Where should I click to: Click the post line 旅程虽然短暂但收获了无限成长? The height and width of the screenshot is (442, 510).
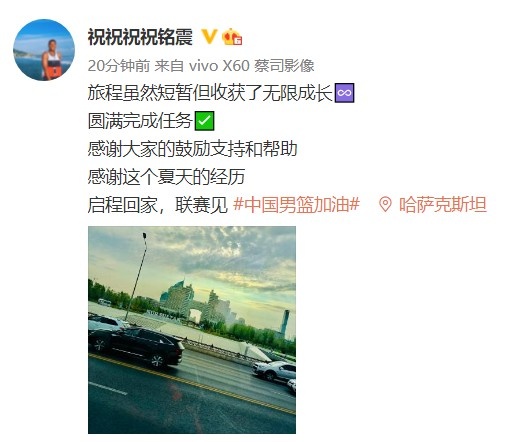(x=210, y=93)
